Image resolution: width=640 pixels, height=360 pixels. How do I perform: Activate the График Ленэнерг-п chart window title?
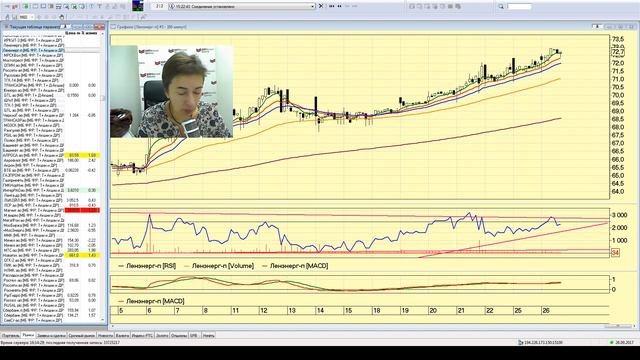[151, 27]
